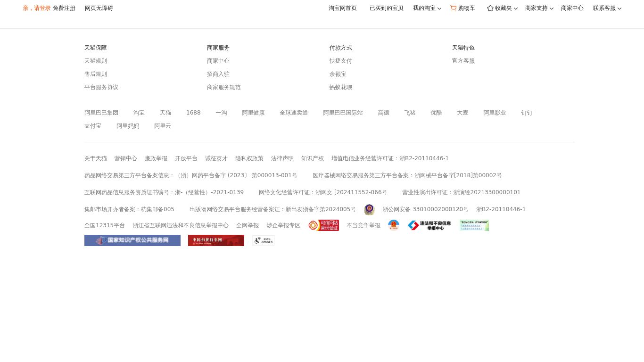Screen dimensions: 644x362
Task: Open 浙公网安备 33010002000120号 link
Action: [x=426, y=209]
